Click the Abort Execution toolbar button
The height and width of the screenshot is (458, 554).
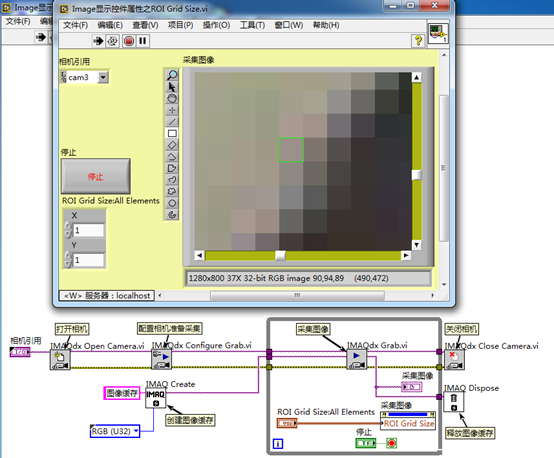point(129,41)
